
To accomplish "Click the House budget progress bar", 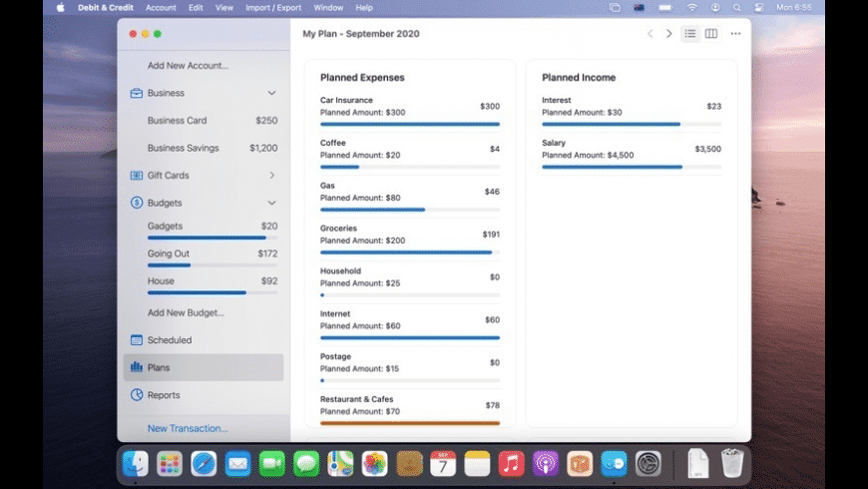I will tap(213, 293).
